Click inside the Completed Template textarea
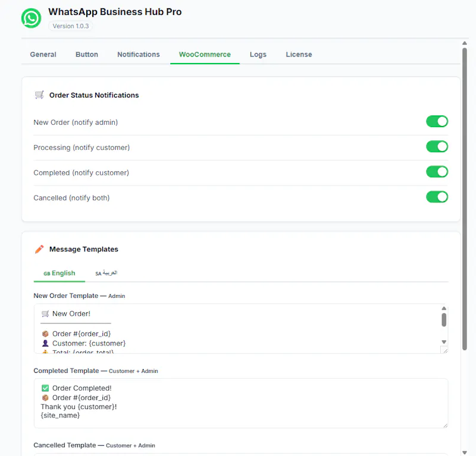Viewport: 476px width, 456px height. pos(241,403)
